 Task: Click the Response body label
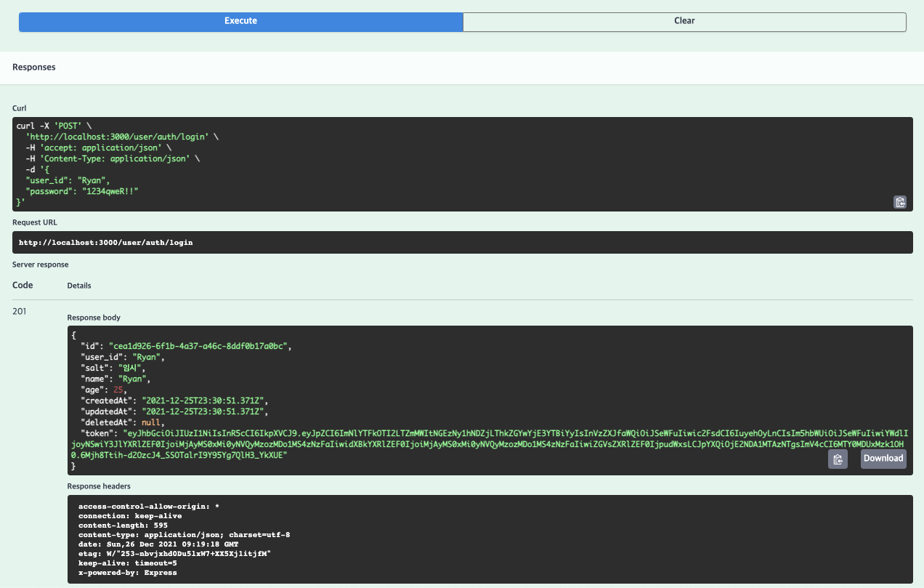pos(94,318)
